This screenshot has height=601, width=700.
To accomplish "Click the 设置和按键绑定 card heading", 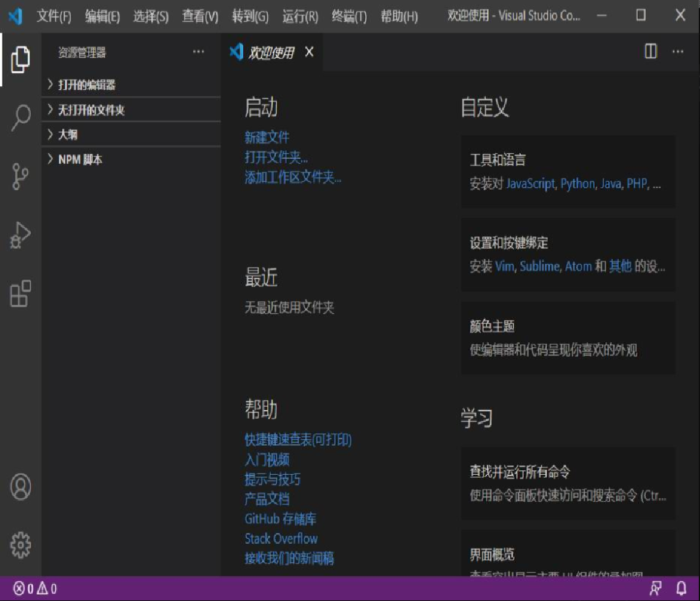I will pos(509,243).
